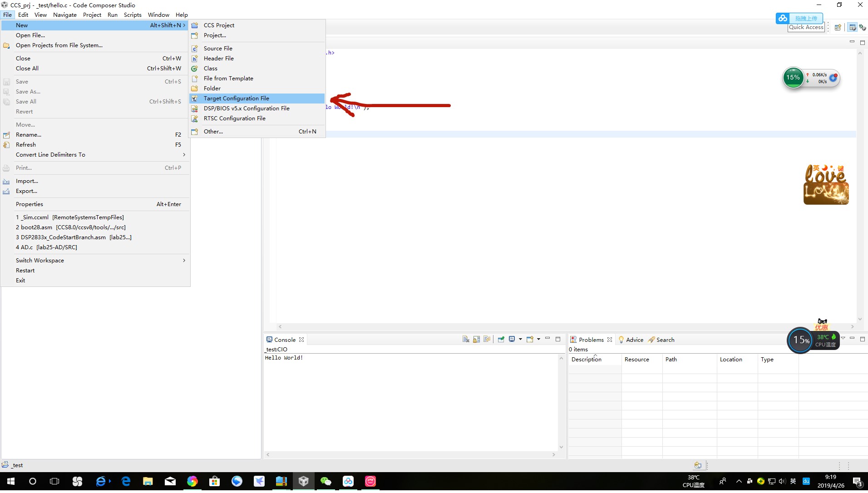Open the Display Selected Console dropdown
868x493 pixels.
click(520, 339)
